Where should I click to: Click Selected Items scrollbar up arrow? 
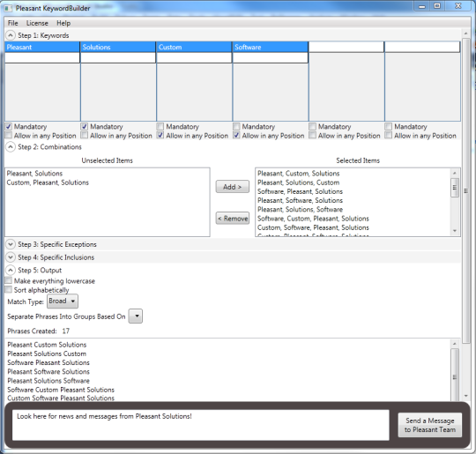point(455,173)
